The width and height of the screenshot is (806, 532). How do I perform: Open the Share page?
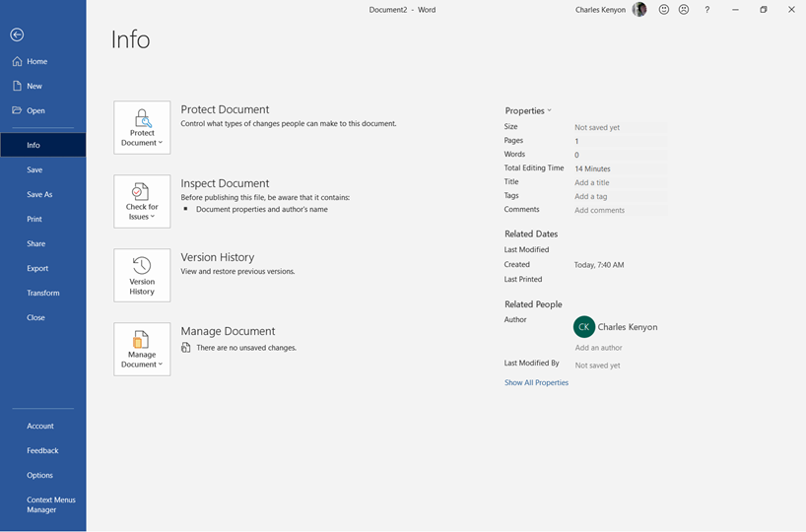click(43, 243)
